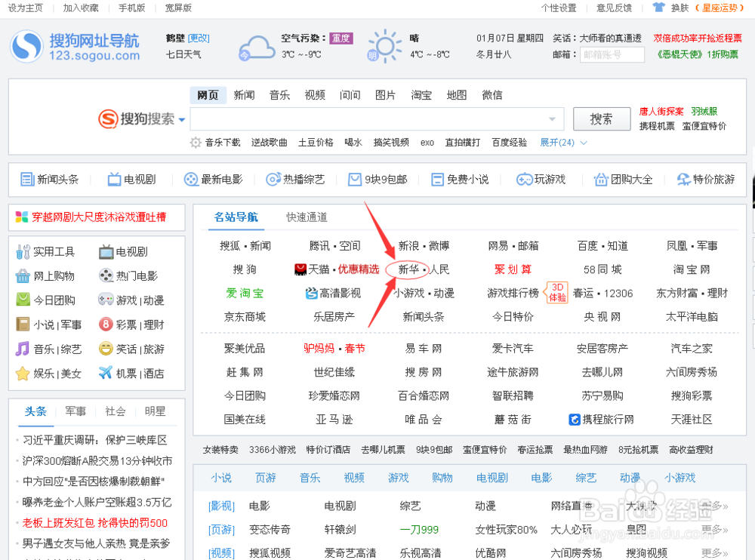Open the 唯品会 link
755x560 pixels.
(424, 420)
